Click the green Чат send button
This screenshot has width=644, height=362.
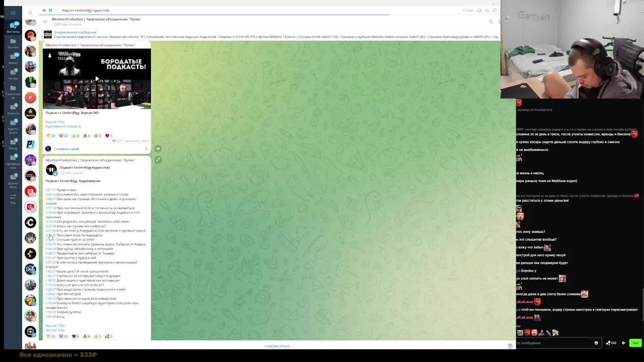(635, 343)
